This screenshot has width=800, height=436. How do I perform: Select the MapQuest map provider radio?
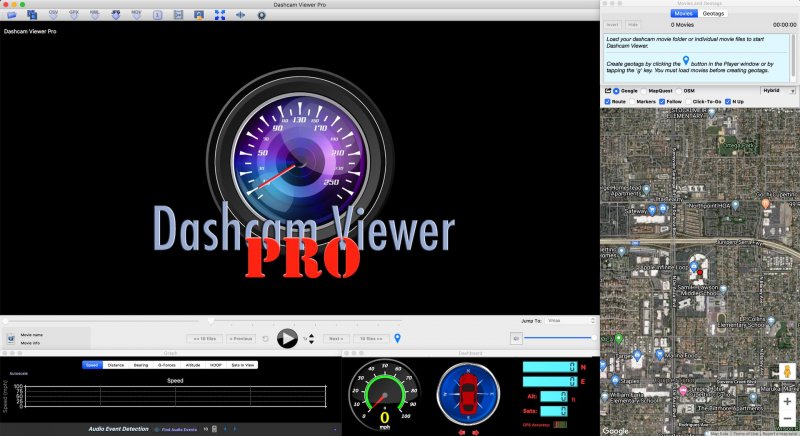[644, 91]
